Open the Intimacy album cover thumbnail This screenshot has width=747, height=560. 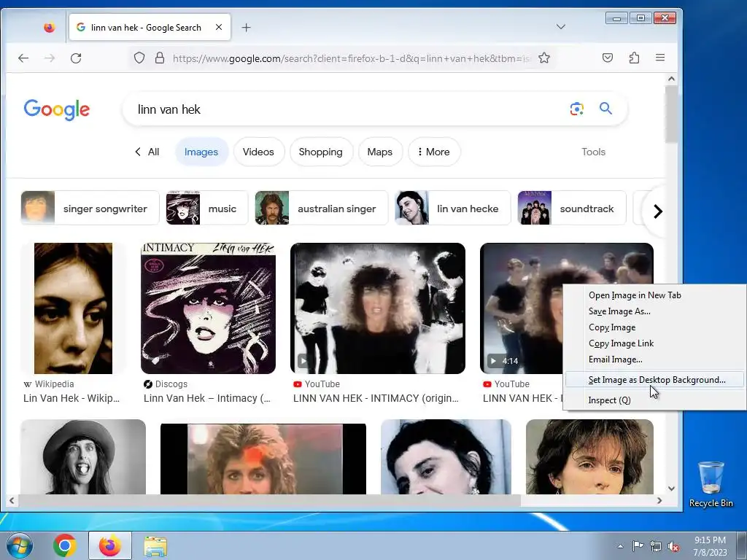pos(208,308)
